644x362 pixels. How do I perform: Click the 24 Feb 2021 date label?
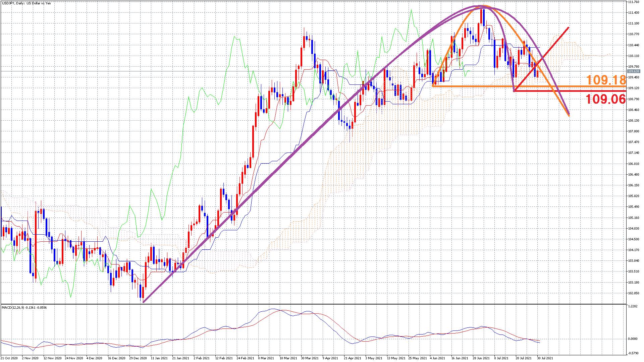point(245,358)
